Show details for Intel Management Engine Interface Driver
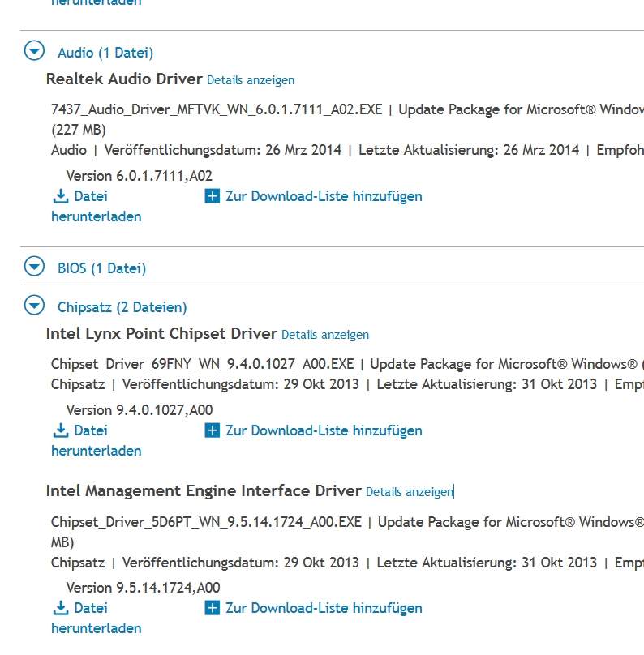 coord(409,492)
